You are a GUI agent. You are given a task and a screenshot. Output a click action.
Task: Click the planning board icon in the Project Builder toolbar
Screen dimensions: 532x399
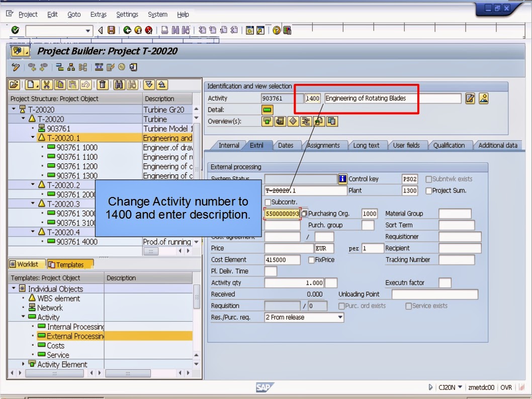pos(99,67)
